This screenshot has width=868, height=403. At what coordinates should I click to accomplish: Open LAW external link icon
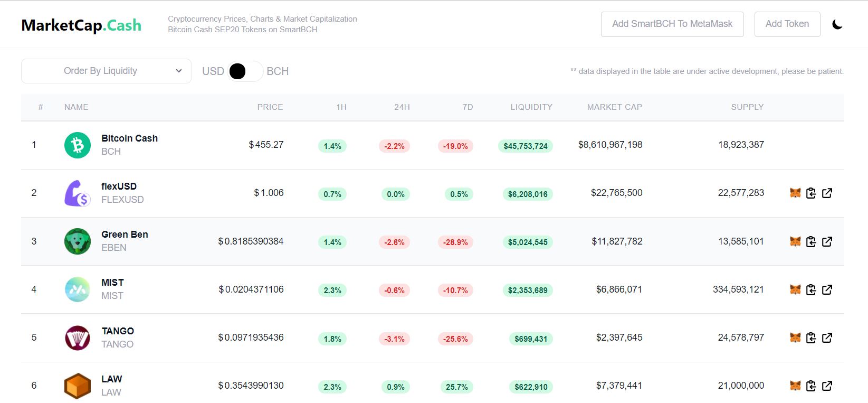pos(827,386)
